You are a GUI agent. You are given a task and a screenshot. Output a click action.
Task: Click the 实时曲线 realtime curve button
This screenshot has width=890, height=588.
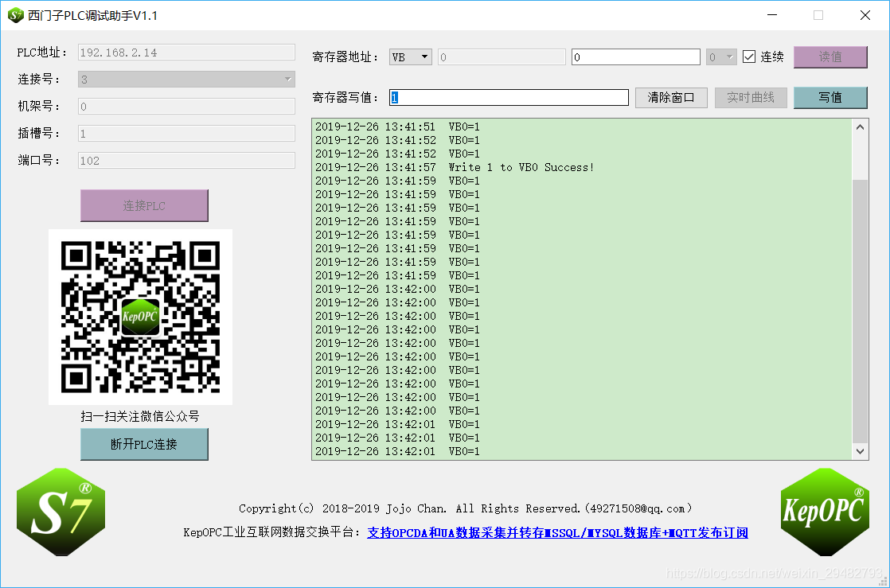click(751, 97)
